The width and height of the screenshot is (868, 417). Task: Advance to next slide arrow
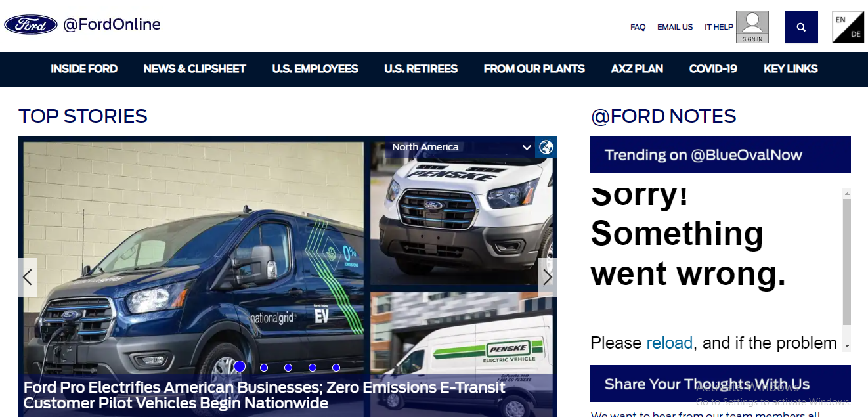(548, 277)
